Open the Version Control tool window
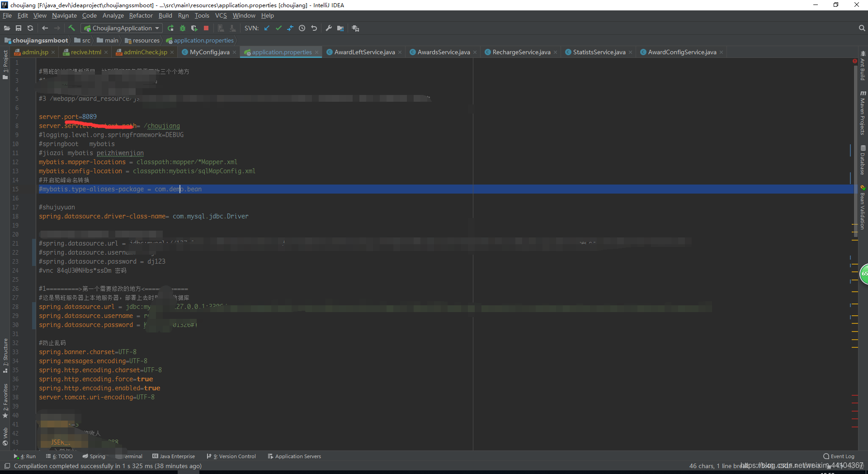 click(x=231, y=456)
